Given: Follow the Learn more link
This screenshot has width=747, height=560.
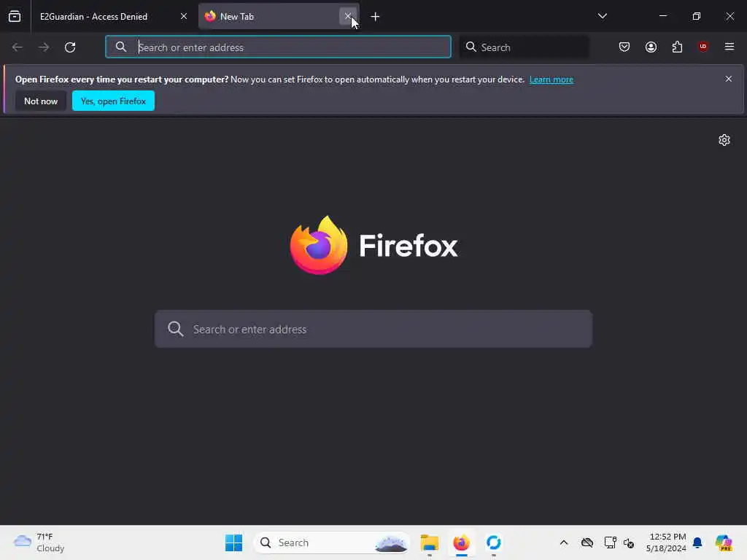Looking at the screenshot, I should [x=551, y=79].
